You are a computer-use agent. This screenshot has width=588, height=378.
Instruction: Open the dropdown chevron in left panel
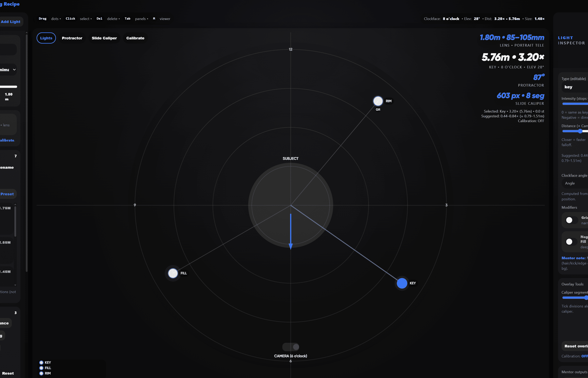[14, 70]
